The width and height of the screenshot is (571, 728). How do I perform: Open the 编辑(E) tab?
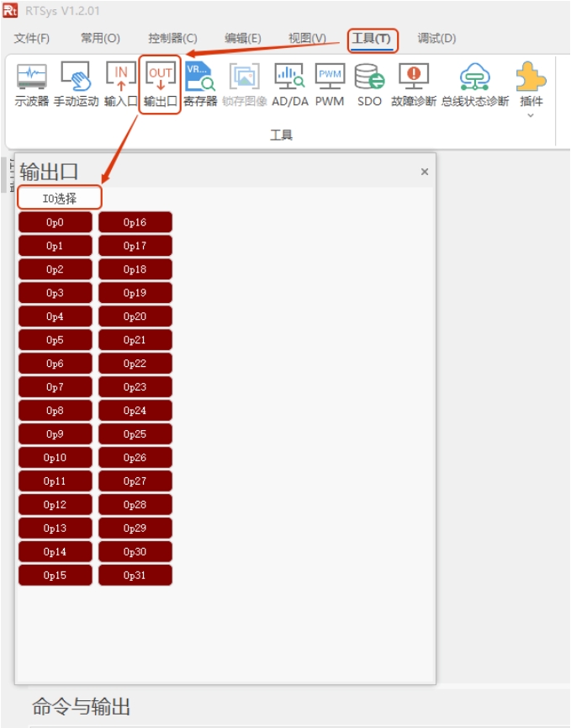point(242,38)
